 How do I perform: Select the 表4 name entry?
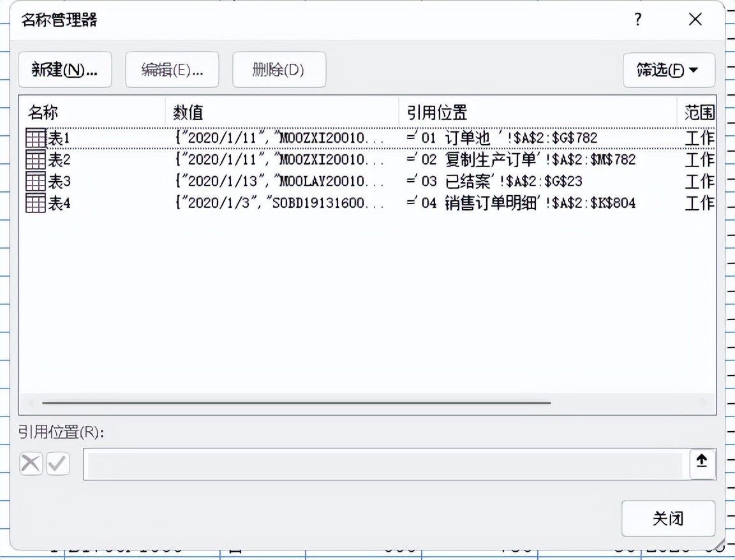(59, 203)
